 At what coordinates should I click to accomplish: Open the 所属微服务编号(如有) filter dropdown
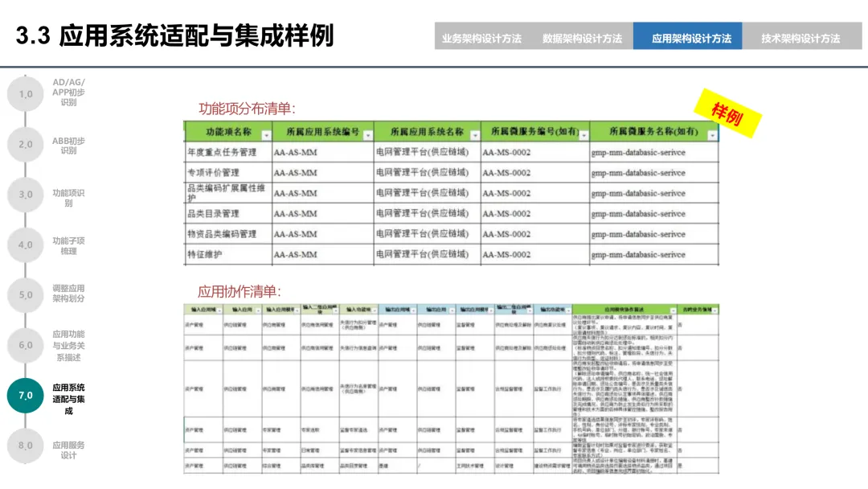click(x=584, y=136)
